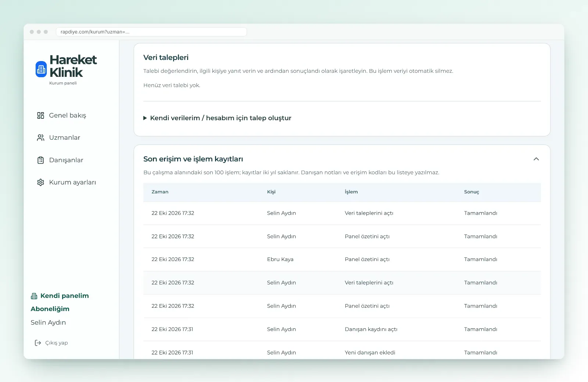Click the Kendi panelim building icon
The height and width of the screenshot is (382, 588).
34,296
